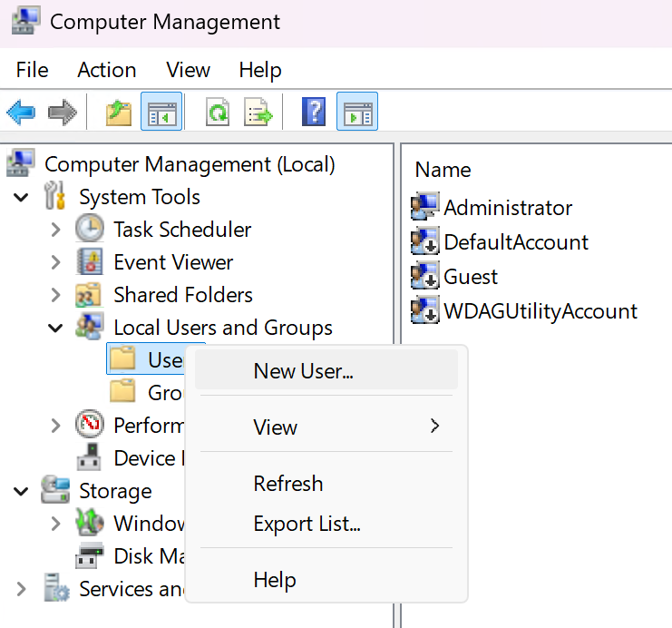Expand the Performance node
This screenshot has height=628, width=672.
tap(55, 426)
